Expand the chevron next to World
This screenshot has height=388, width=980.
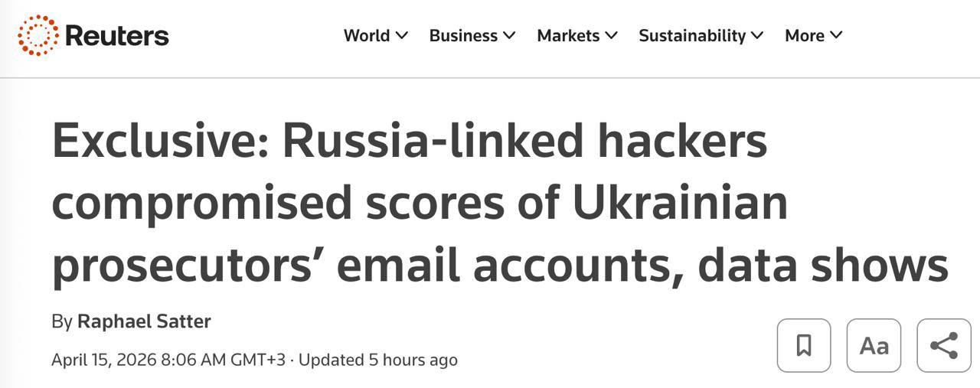click(x=402, y=35)
